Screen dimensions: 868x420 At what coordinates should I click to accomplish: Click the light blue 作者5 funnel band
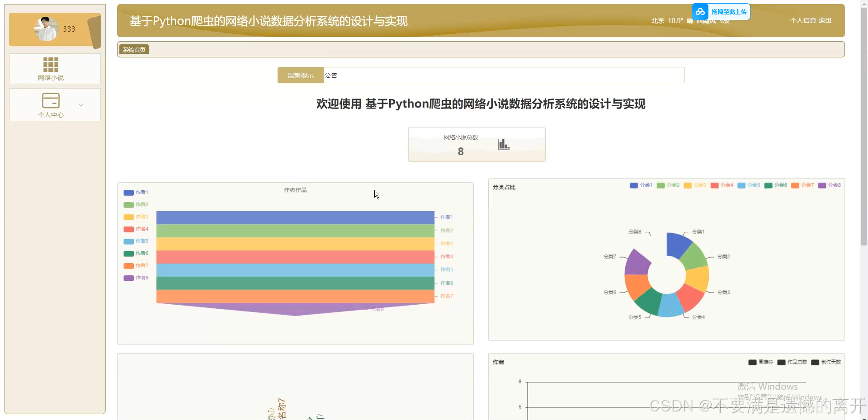pyautogui.click(x=295, y=270)
